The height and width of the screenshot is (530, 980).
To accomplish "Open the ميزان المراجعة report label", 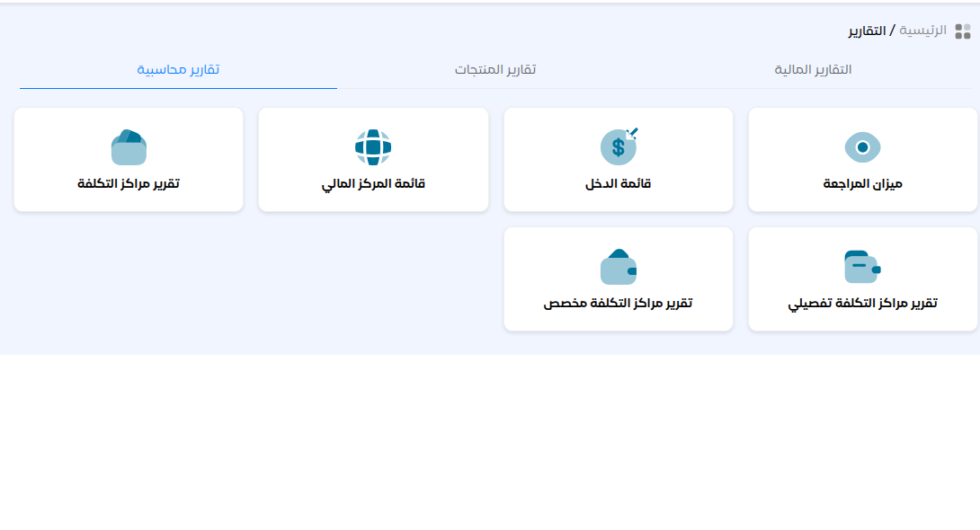I will tap(862, 184).
